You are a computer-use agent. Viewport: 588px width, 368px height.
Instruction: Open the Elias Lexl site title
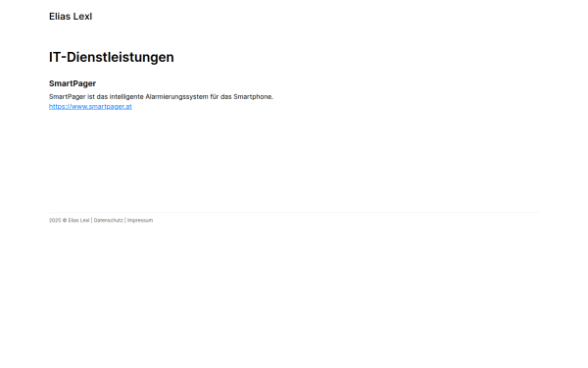point(71,17)
